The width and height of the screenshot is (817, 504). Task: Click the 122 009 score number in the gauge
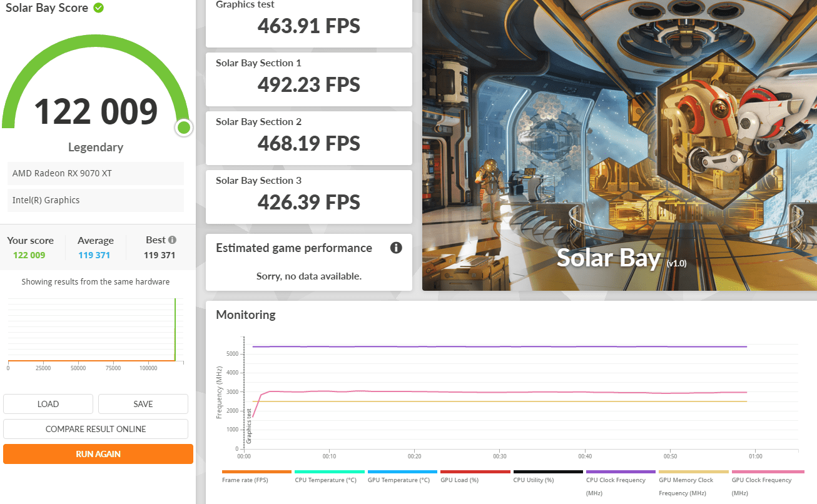(x=96, y=111)
